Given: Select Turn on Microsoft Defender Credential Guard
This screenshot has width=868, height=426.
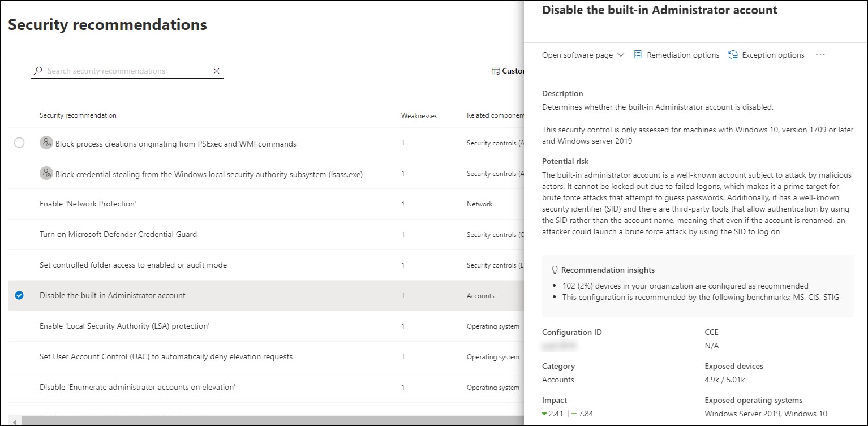Looking at the screenshot, I should [118, 234].
